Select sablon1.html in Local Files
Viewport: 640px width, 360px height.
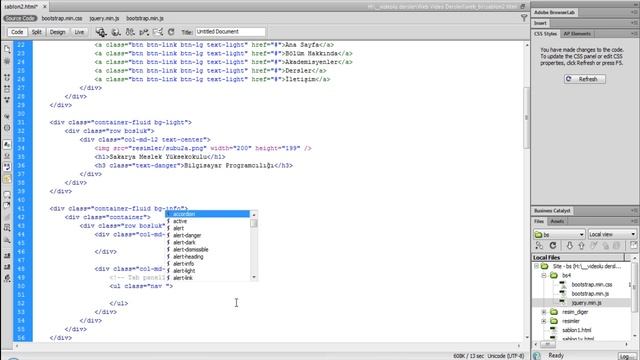click(x=576, y=330)
